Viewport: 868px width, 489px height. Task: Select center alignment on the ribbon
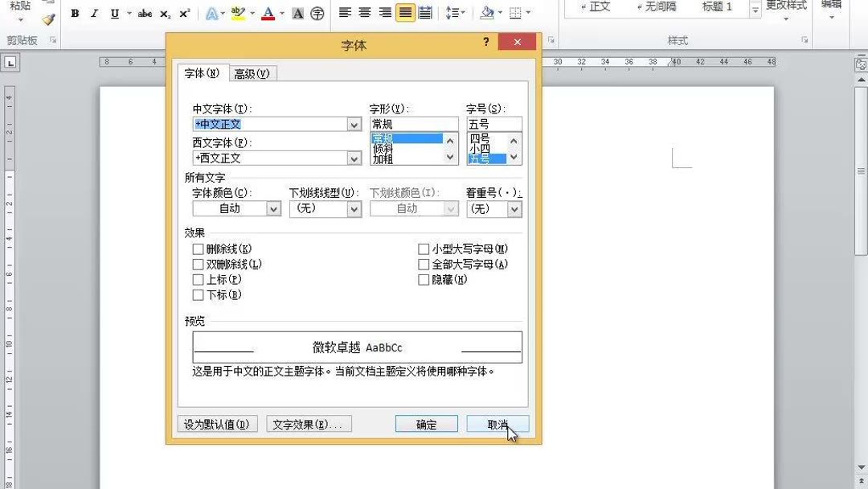click(x=364, y=11)
